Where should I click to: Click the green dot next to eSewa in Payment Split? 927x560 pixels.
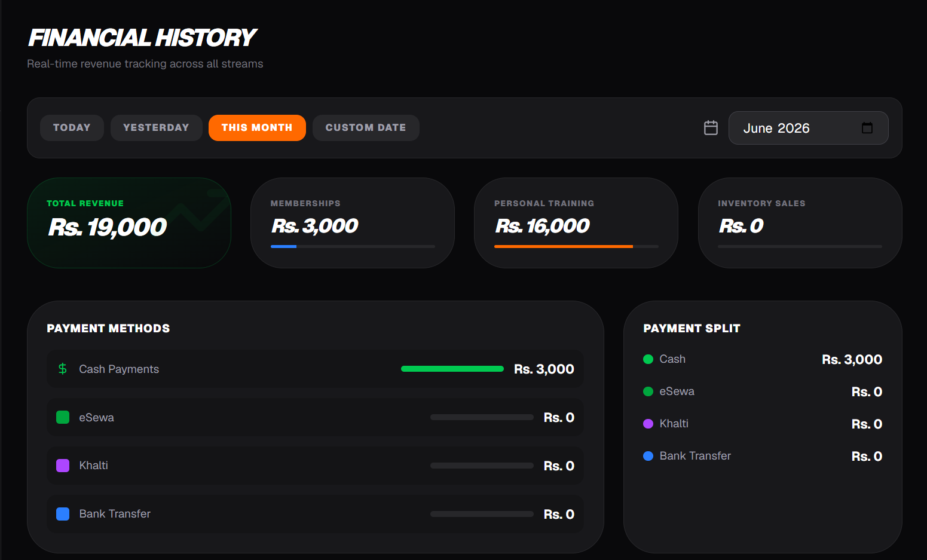click(648, 391)
